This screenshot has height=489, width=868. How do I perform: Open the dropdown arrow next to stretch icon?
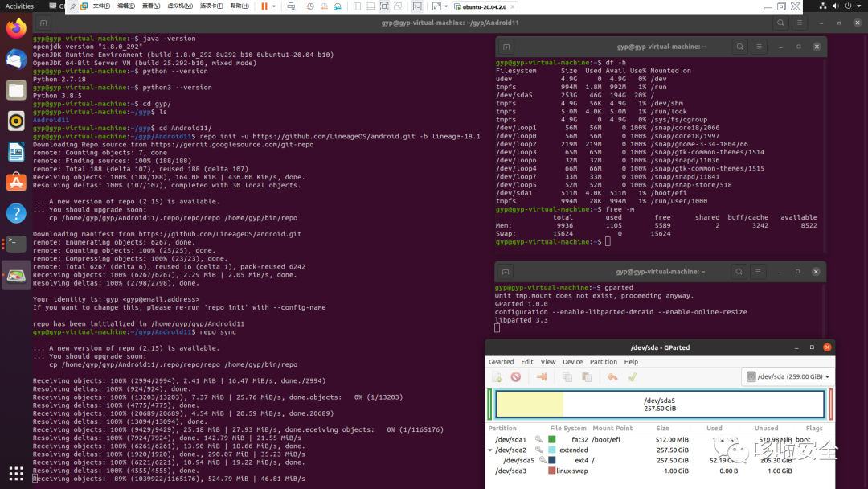tap(446, 6)
